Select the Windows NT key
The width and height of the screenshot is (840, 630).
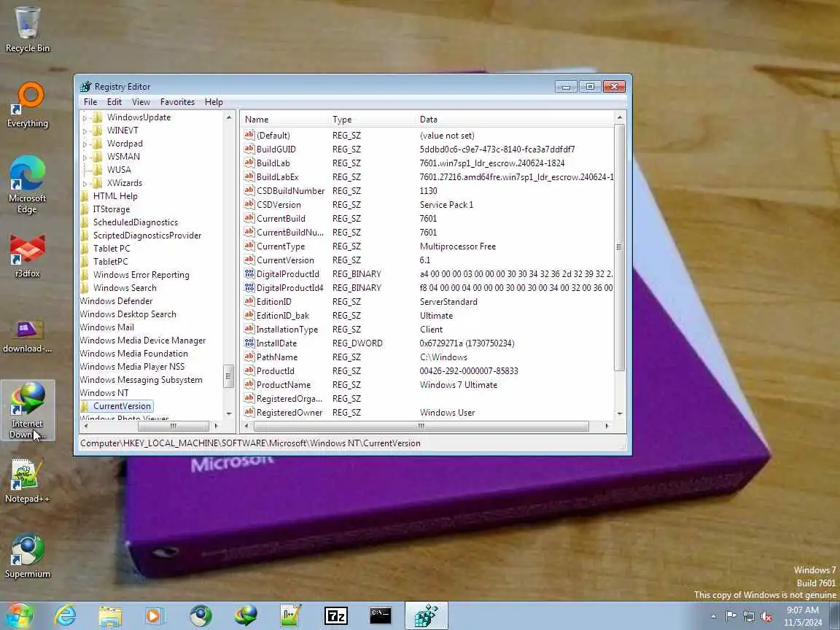pos(104,393)
